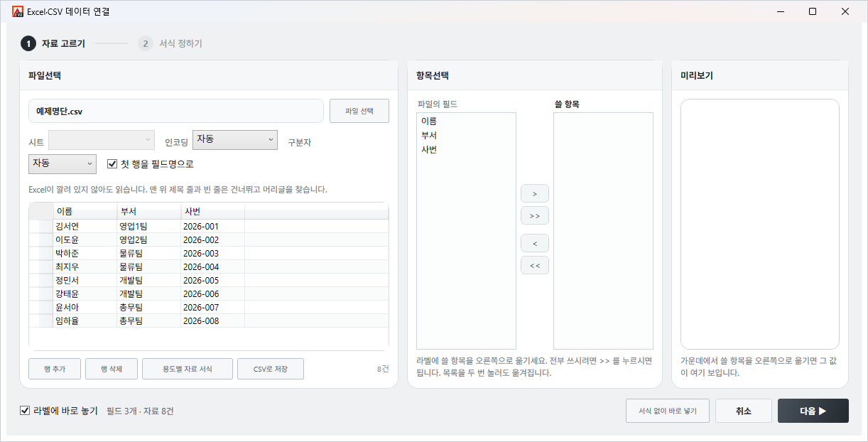Open the 시트 dropdown
Viewport: 868px width, 442px height.
pos(101,140)
